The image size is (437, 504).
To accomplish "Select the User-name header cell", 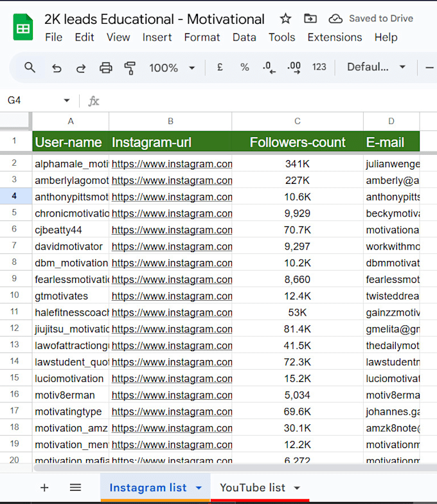I will pos(71,141).
